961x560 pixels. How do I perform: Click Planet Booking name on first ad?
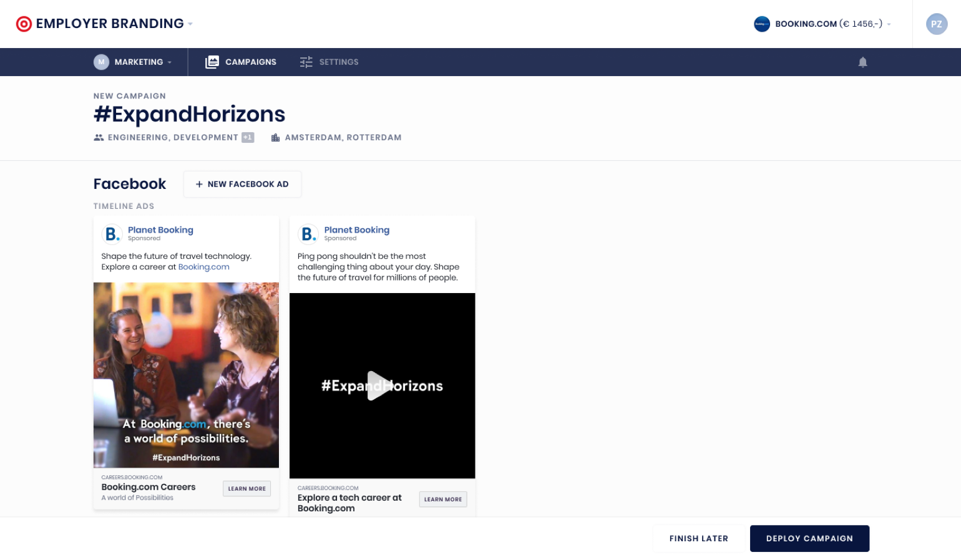(160, 229)
